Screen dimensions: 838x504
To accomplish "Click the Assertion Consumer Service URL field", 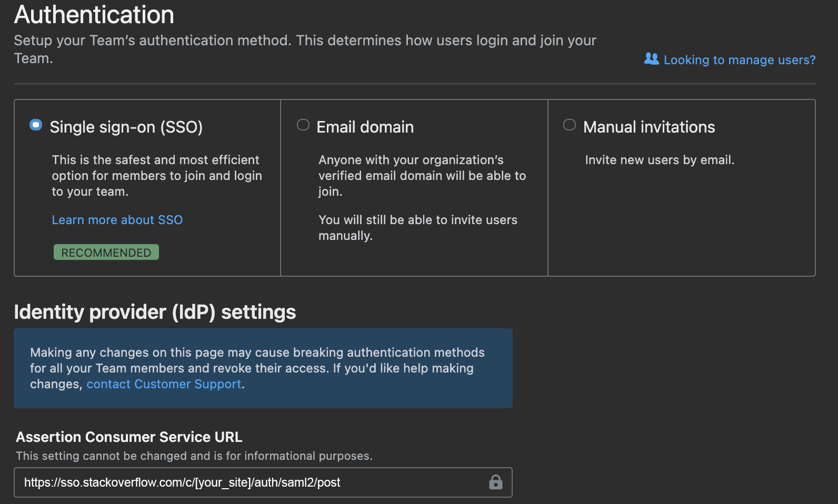I will point(253,482).
